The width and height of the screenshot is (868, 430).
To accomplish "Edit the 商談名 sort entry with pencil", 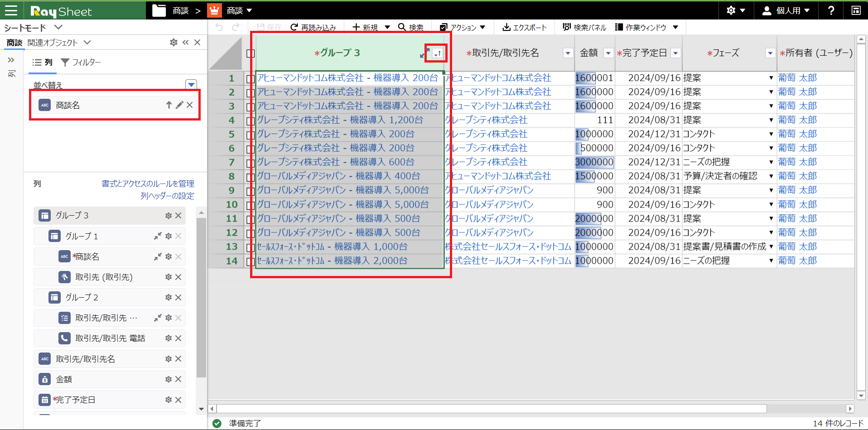I will (179, 105).
